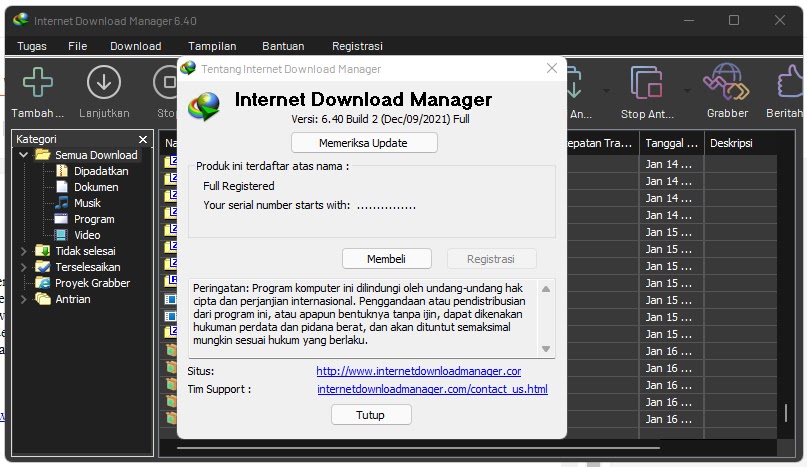Screen dimensions: 807x467
Task: Click the Tambah URL plus icon
Action: [x=38, y=82]
